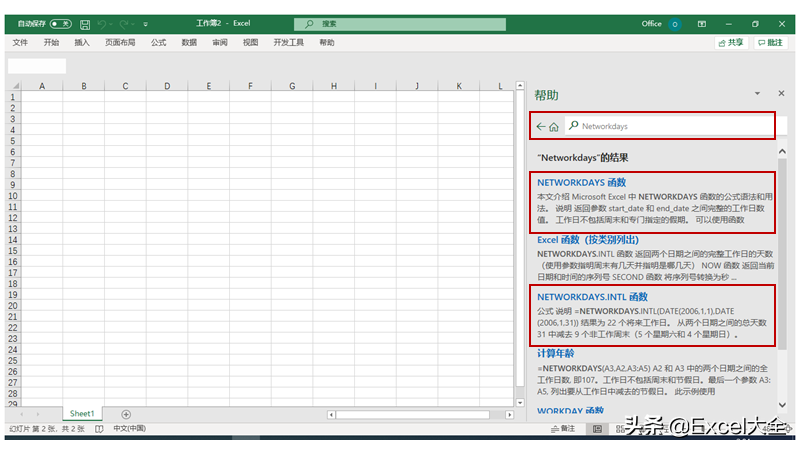Click the Name Box field

point(37,66)
